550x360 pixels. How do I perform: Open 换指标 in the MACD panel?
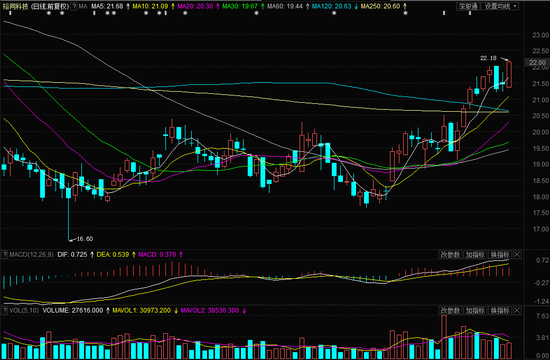500,255
